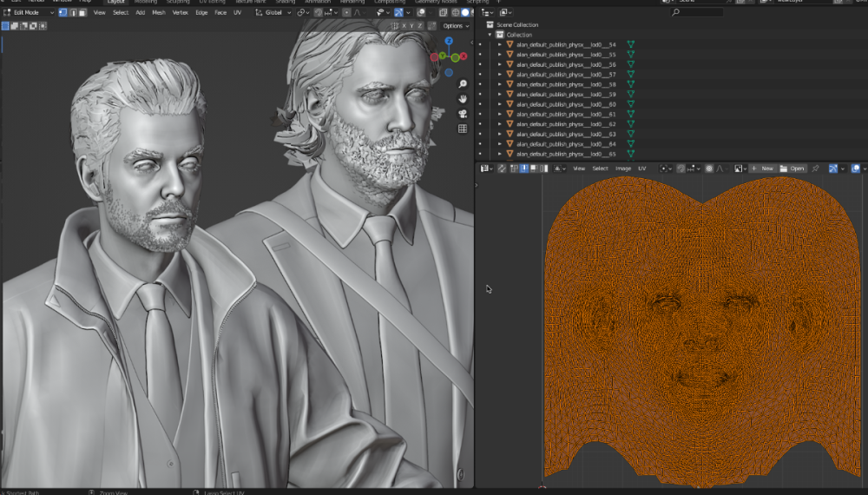Image resolution: width=868 pixels, height=495 pixels.
Task: Toggle camera view in viewport
Action: pos(463,113)
